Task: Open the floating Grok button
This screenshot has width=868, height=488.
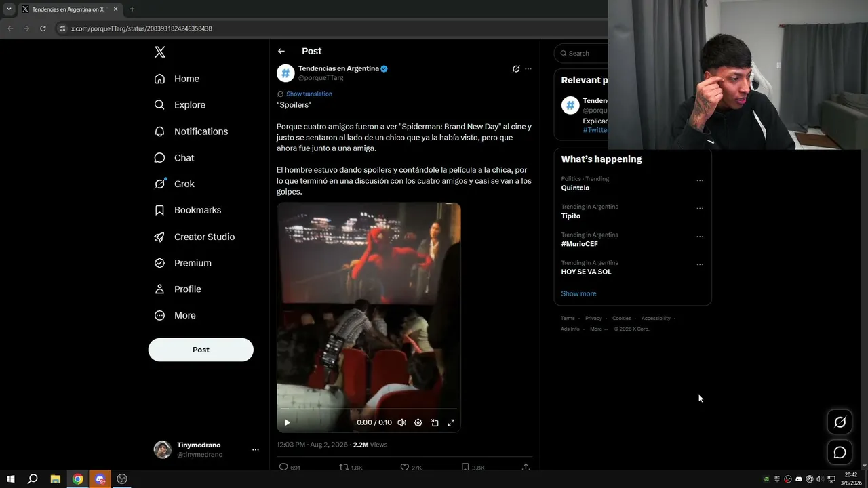Action: click(840, 422)
